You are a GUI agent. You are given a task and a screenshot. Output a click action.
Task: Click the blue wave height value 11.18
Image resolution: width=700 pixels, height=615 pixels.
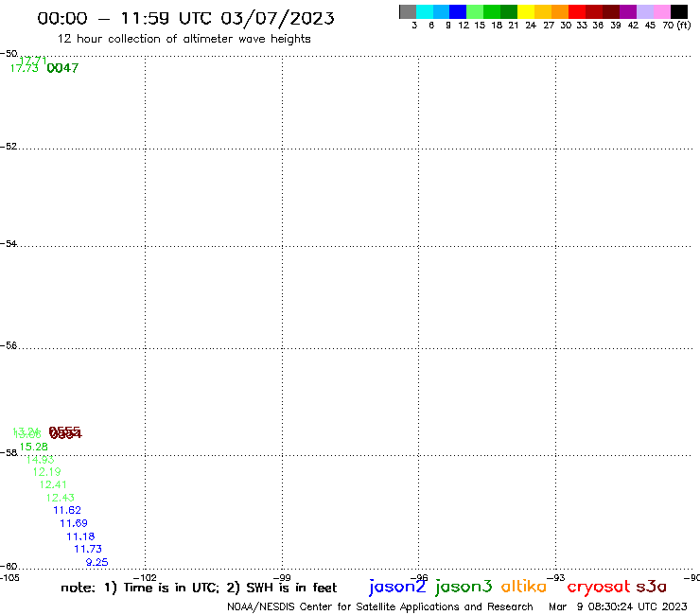(x=80, y=536)
